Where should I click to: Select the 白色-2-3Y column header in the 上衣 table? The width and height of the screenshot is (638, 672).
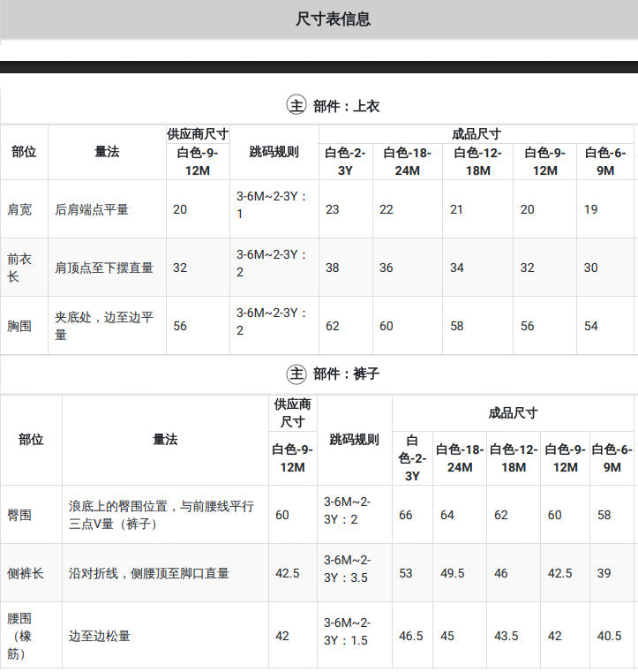pyautogui.click(x=345, y=162)
